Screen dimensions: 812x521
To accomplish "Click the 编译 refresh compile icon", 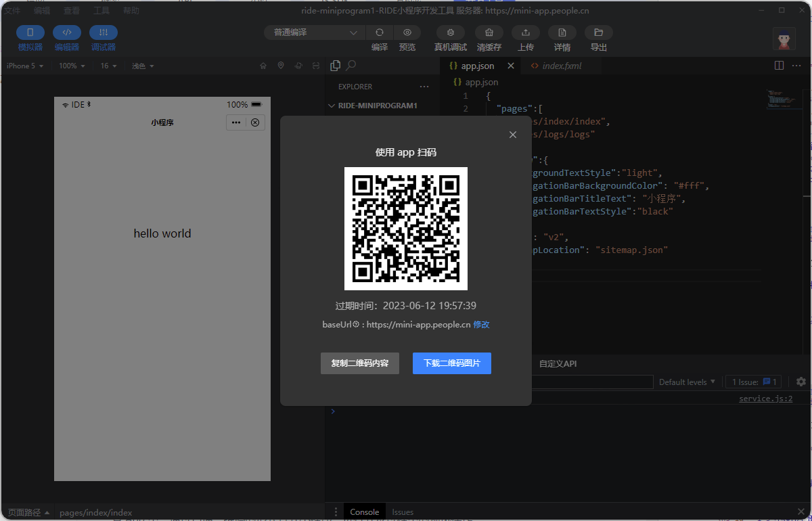I will click(380, 32).
